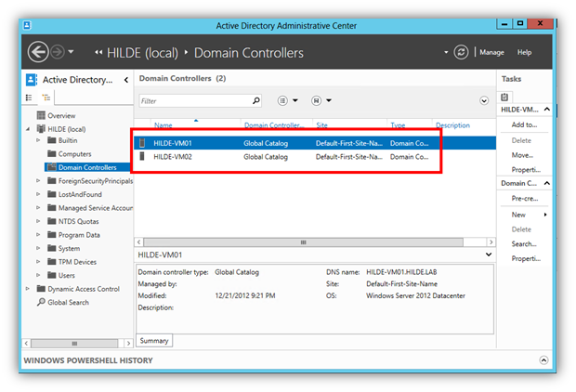Click the application icon in title bar
The height and width of the screenshot is (392, 576).
tap(27, 25)
